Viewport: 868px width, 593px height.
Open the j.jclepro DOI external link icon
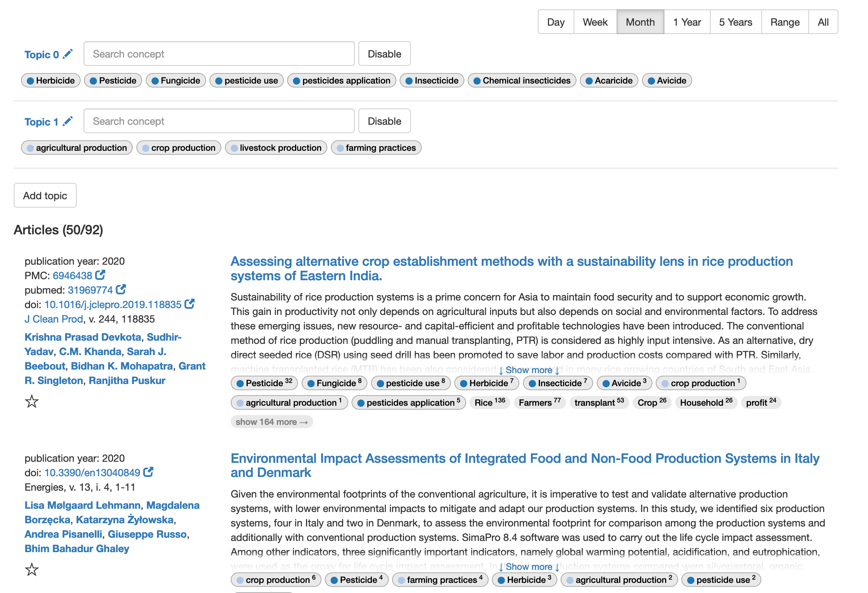(190, 304)
